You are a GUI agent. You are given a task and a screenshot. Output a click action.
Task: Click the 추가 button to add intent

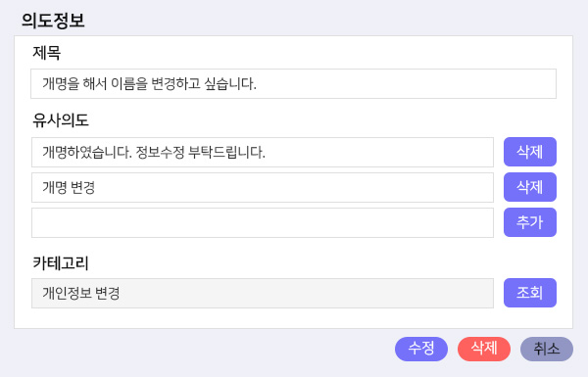pyautogui.click(x=529, y=222)
